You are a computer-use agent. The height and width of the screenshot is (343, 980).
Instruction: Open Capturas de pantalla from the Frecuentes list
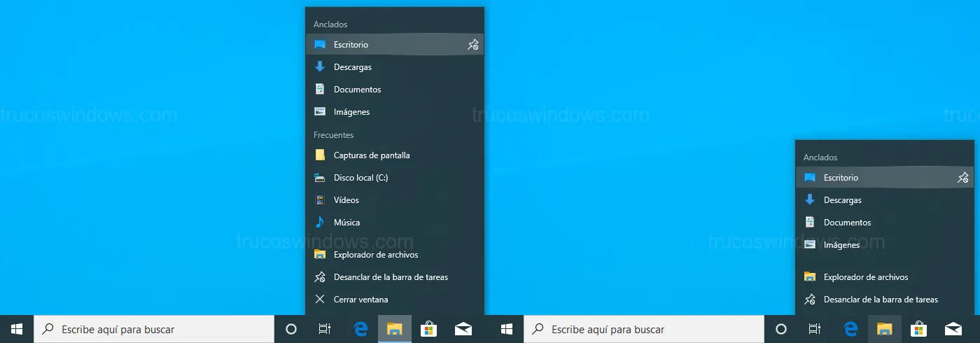click(371, 155)
